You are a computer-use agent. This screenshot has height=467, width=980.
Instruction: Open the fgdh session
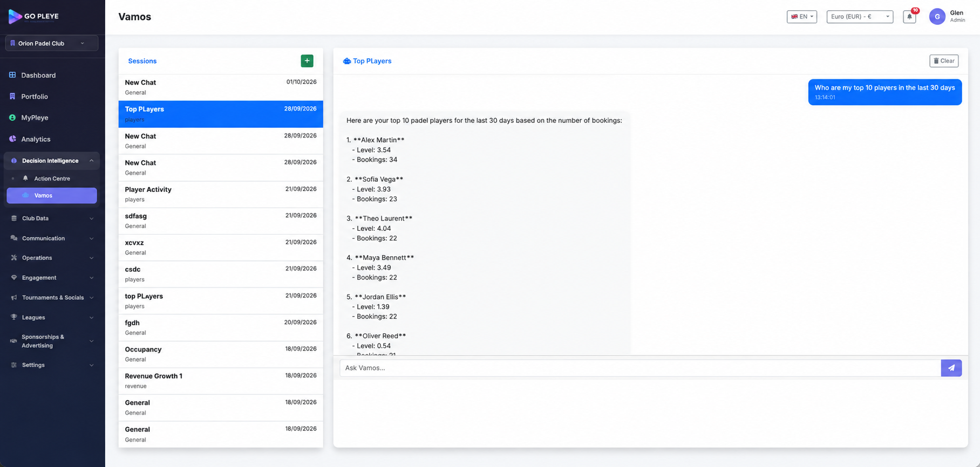click(x=221, y=327)
